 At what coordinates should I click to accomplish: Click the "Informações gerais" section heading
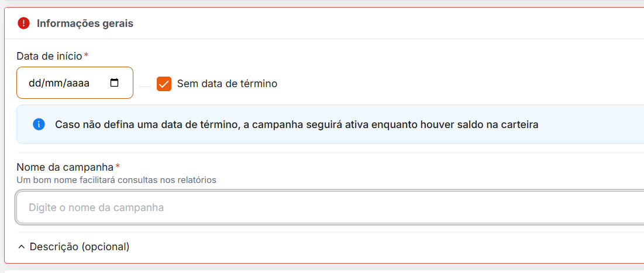coord(85,23)
